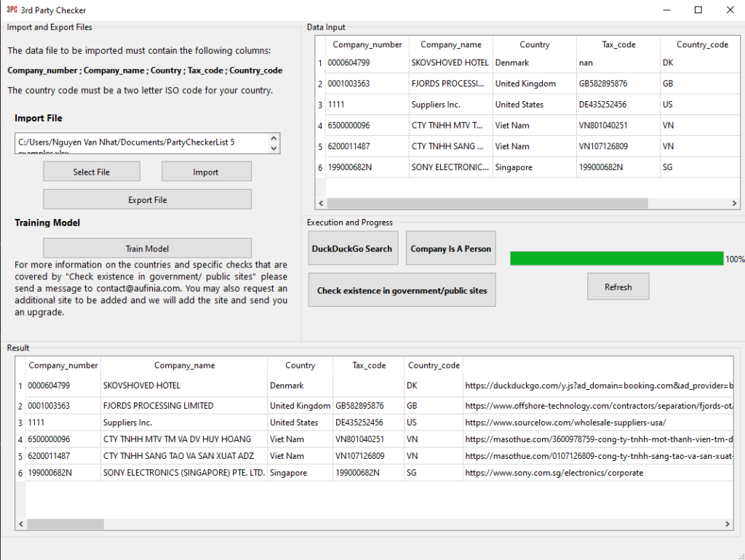Viewport: 745px width, 560px height.
Task: Click right arrow of Result scrollbar
Action: coord(728,524)
